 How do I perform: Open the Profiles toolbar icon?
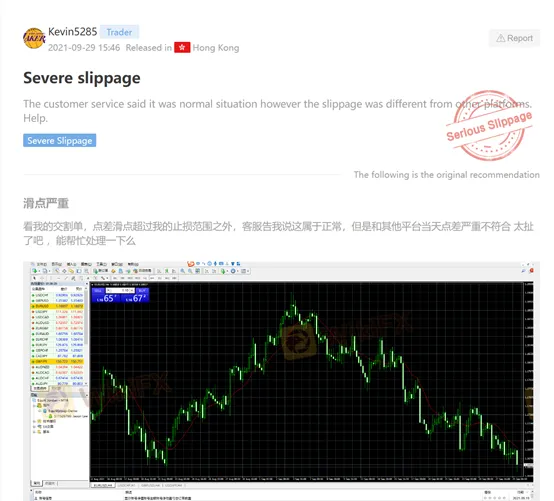point(45,271)
